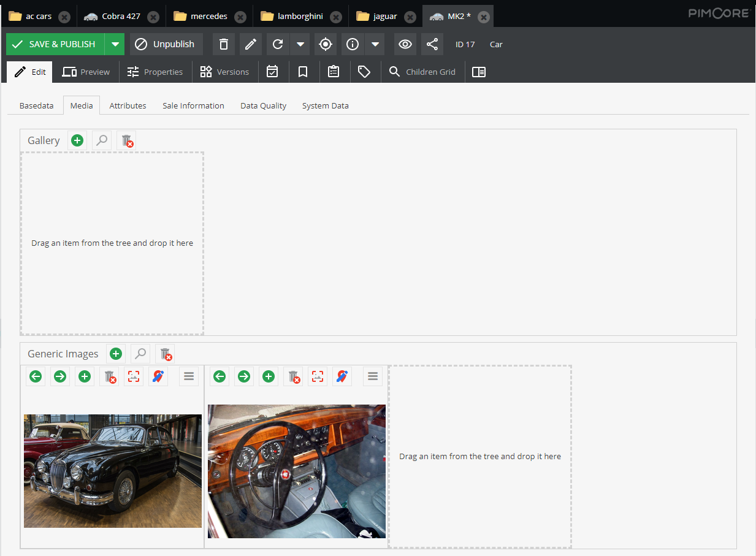This screenshot has width=756, height=556.
Task: Delete the black Jaguar image
Action: 109,376
